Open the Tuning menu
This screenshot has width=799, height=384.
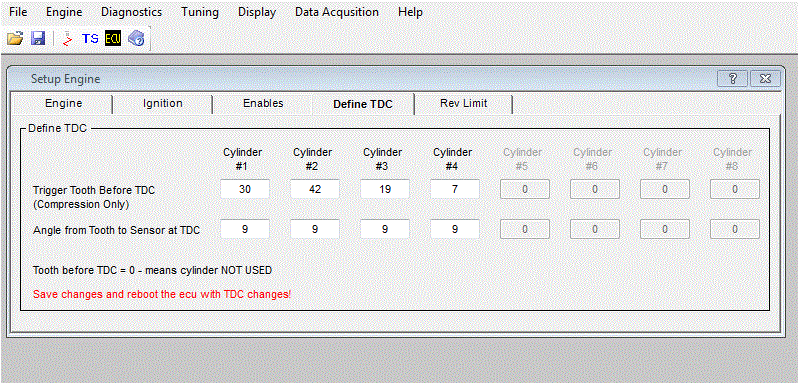[200, 12]
